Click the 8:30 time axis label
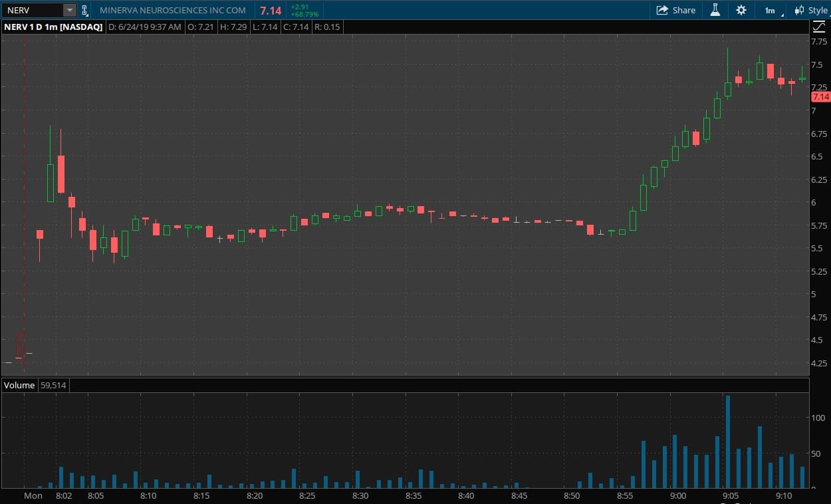This screenshot has height=504, width=831. click(x=360, y=495)
